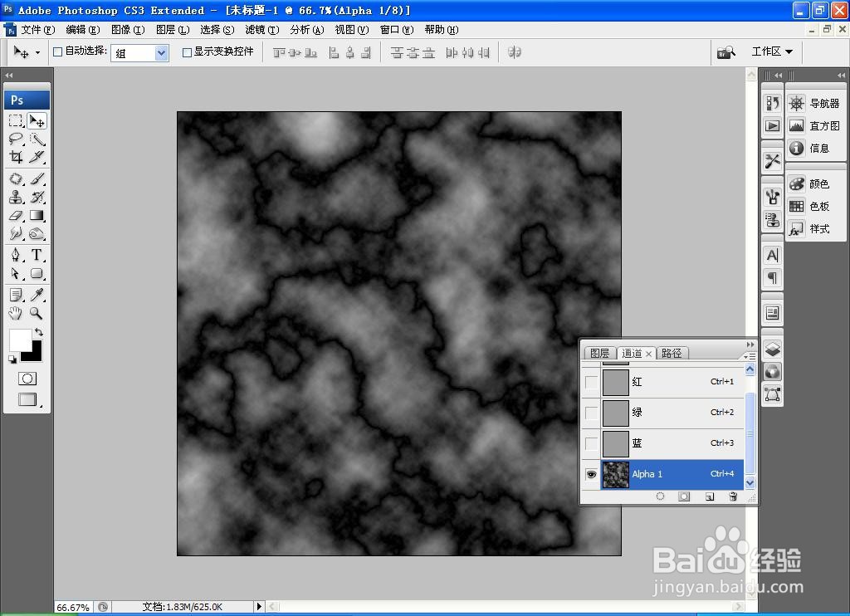This screenshot has height=616, width=850.
Task: Select the Dodge tool
Action: 37,234
